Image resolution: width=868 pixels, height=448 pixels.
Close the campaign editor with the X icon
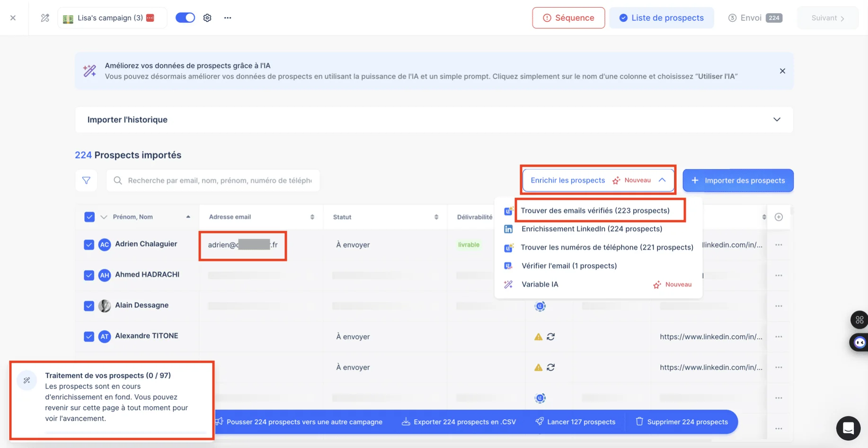tap(13, 18)
